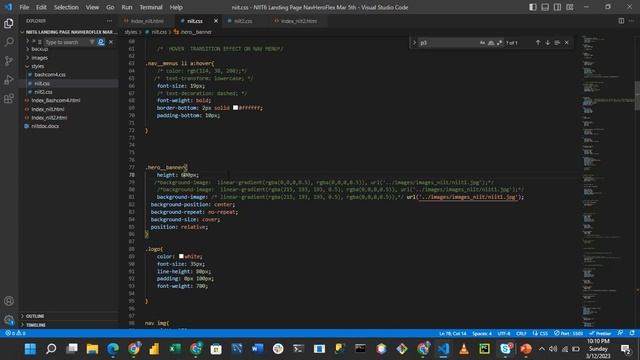The width and height of the screenshot is (640, 360).
Task: Click the feedback icon in status bar
Action: click(x=620, y=333)
